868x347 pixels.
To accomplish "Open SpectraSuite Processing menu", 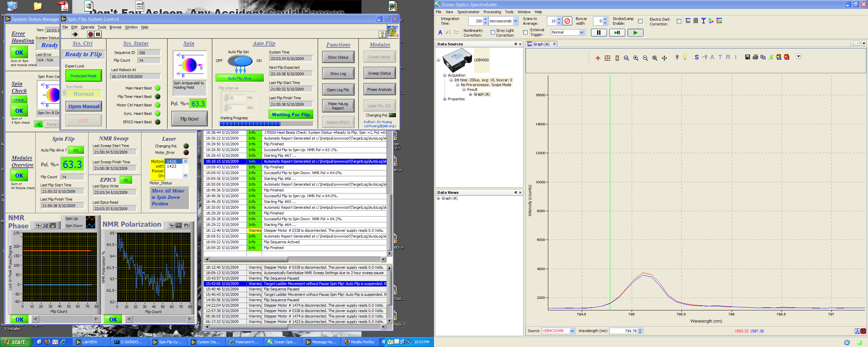I will 492,12.
